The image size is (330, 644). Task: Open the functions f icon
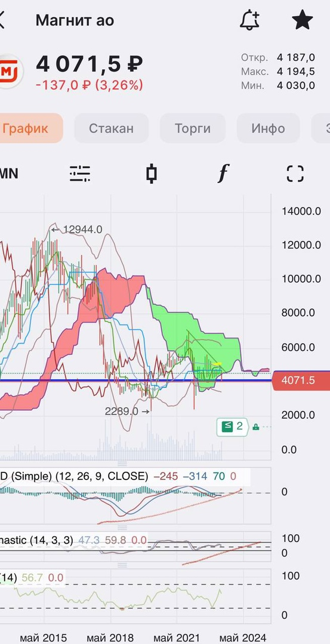click(x=223, y=174)
